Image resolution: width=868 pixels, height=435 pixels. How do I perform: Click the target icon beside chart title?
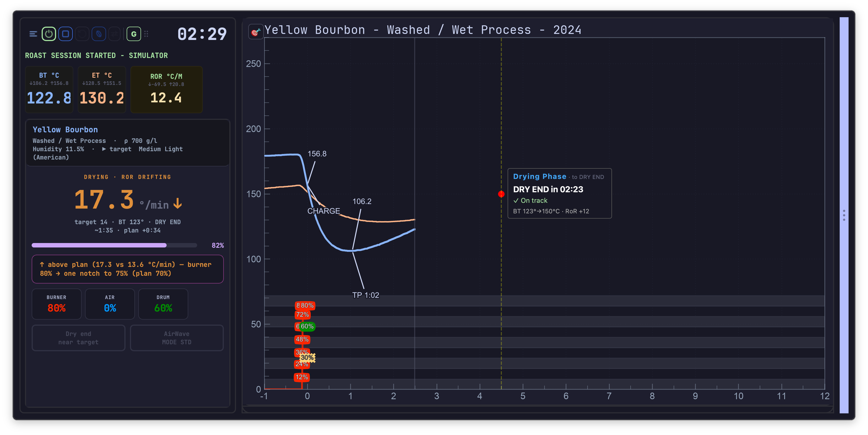[x=256, y=32]
